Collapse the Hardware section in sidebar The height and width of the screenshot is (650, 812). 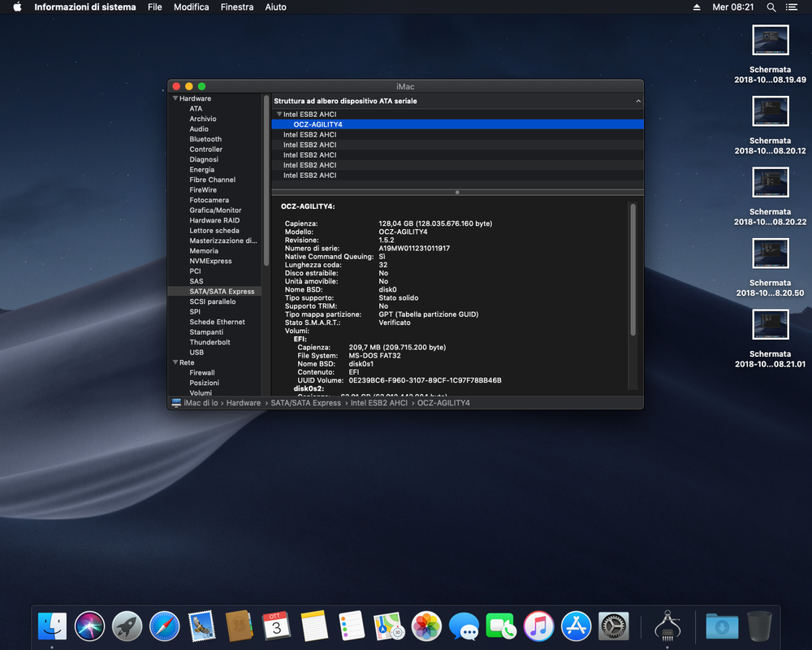175,98
